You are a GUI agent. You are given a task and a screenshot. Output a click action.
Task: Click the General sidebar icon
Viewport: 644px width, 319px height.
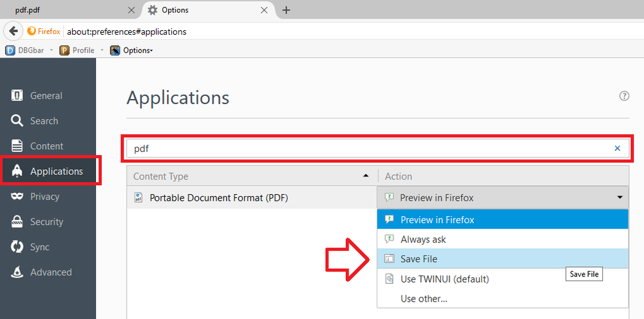click(17, 96)
